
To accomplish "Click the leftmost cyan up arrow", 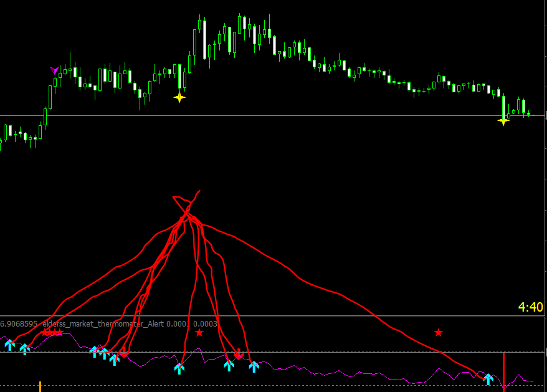I will [x=10, y=345].
